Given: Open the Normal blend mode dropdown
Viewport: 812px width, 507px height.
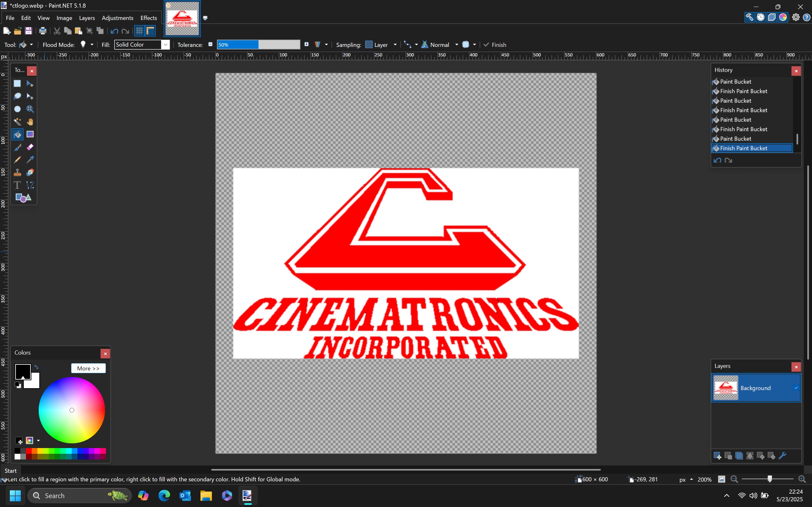Looking at the screenshot, I should pyautogui.click(x=456, y=45).
